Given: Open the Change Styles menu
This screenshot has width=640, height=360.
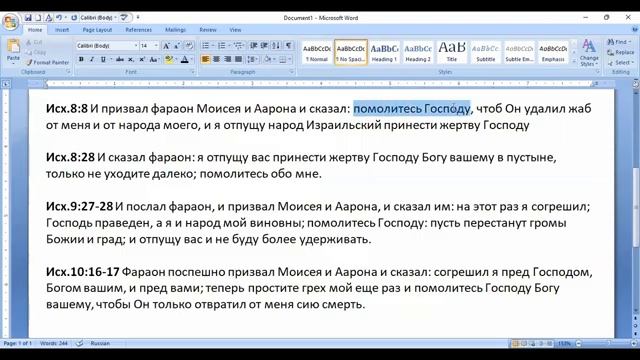Looking at the screenshot, I should coord(589,53).
